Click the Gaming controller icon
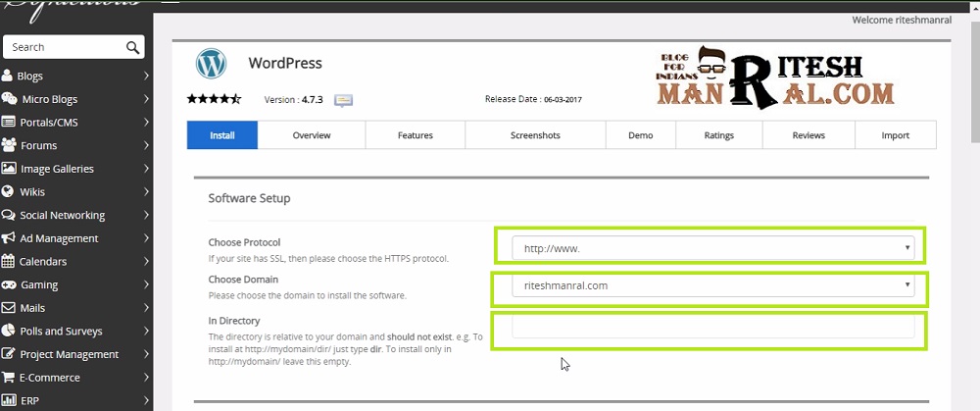Image resolution: width=980 pixels, height=411 pixels. point(9,284)
